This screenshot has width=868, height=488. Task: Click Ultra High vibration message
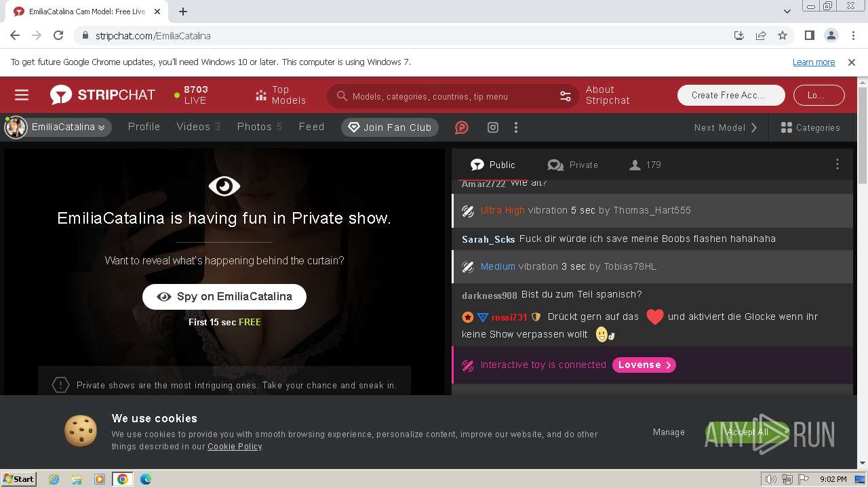[652, 211]
